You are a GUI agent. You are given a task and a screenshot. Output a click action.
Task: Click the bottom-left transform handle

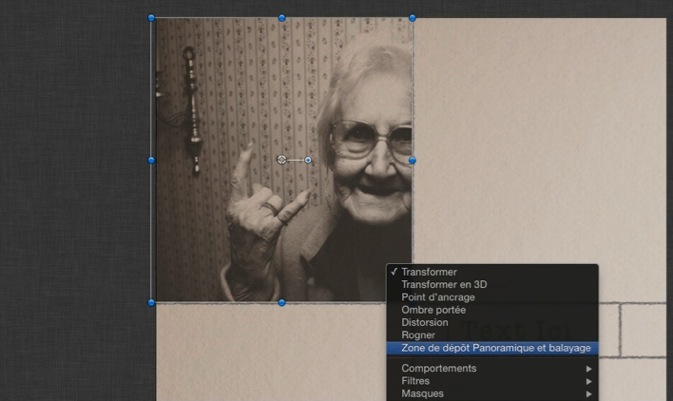pos(151,303)
